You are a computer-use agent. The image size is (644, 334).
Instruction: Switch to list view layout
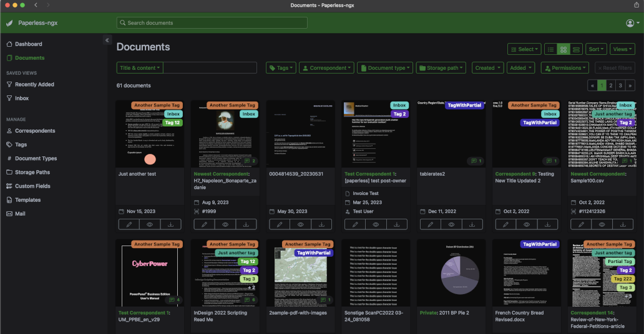[550, 49]
